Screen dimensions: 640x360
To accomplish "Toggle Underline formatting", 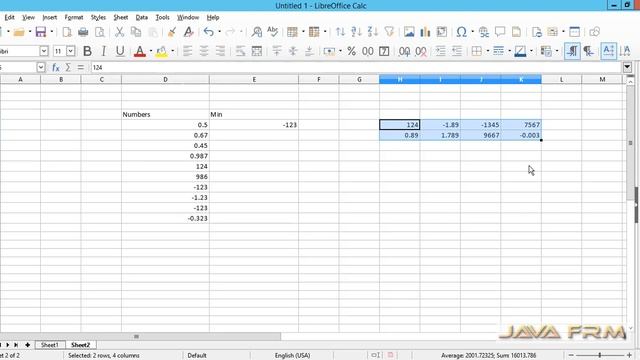I will (x=120, y=51).
